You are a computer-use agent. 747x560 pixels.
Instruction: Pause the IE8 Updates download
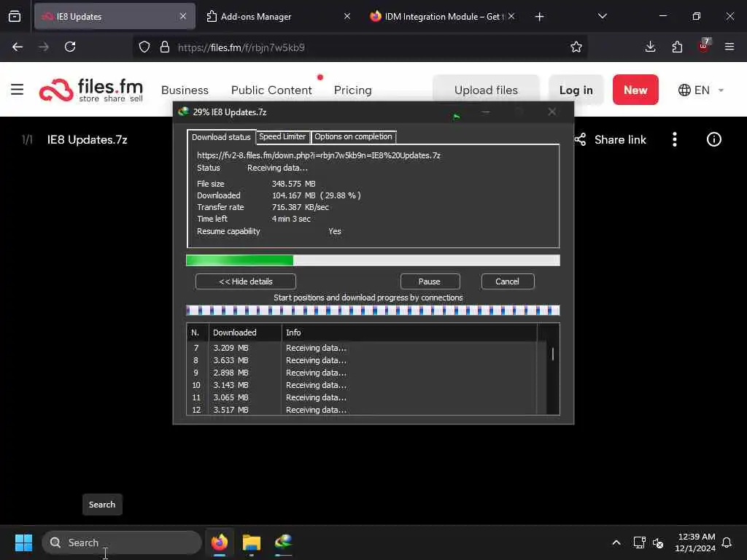(430, 281)
